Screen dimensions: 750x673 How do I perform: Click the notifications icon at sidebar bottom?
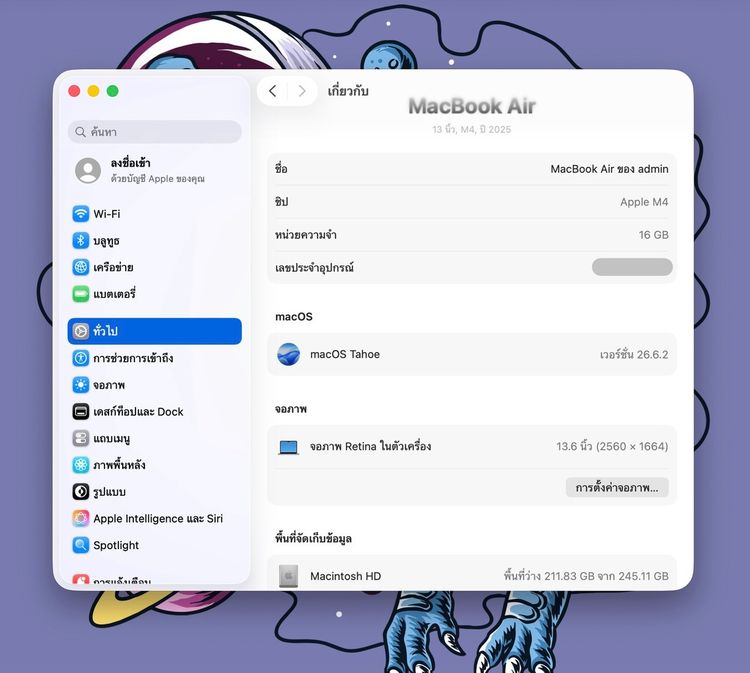80,579
